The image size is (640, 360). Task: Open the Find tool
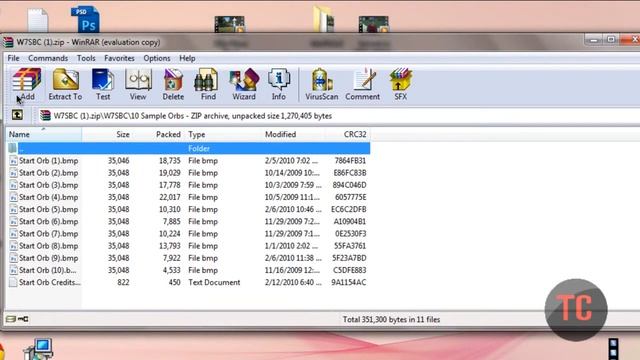(208, 84)
